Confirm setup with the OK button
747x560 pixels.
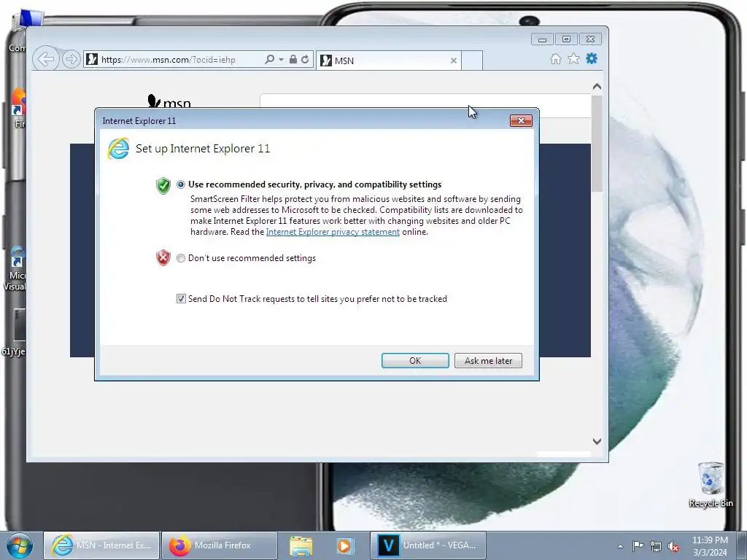click(x=415, y=360)
